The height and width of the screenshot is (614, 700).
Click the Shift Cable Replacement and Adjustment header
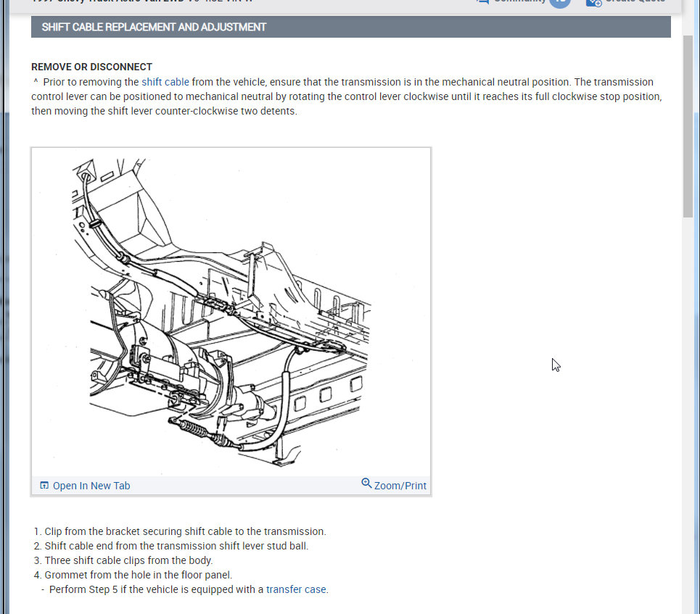[x=154, y=27]
